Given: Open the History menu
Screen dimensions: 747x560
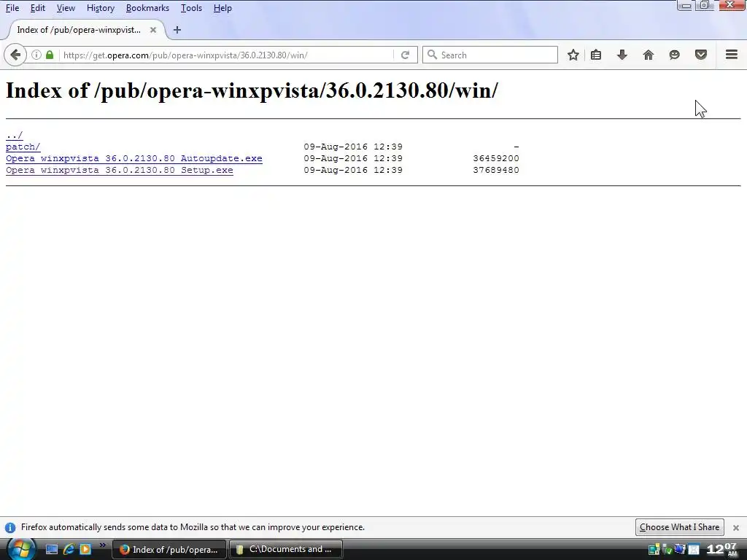Looking at the screenshot, I should pyautogui.click(x=101, y=8).
